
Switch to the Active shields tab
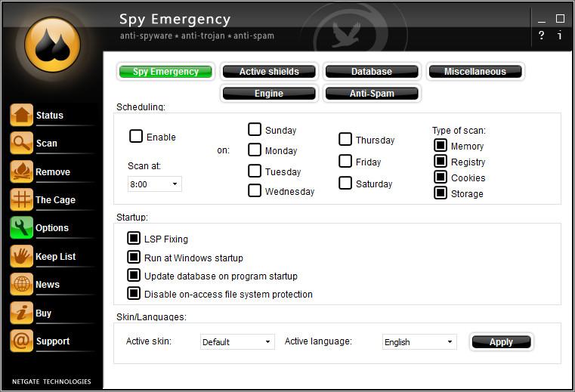[269, 72]
